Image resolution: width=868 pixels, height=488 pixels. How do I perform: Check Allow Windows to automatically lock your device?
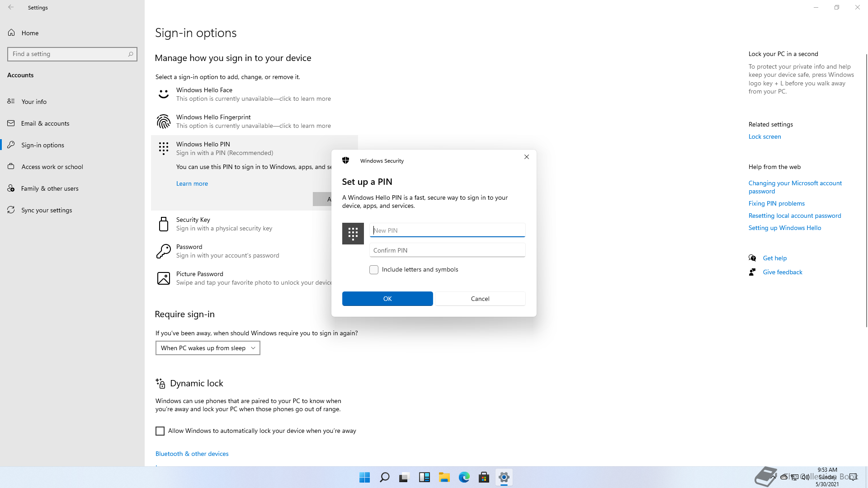[160, 431]
